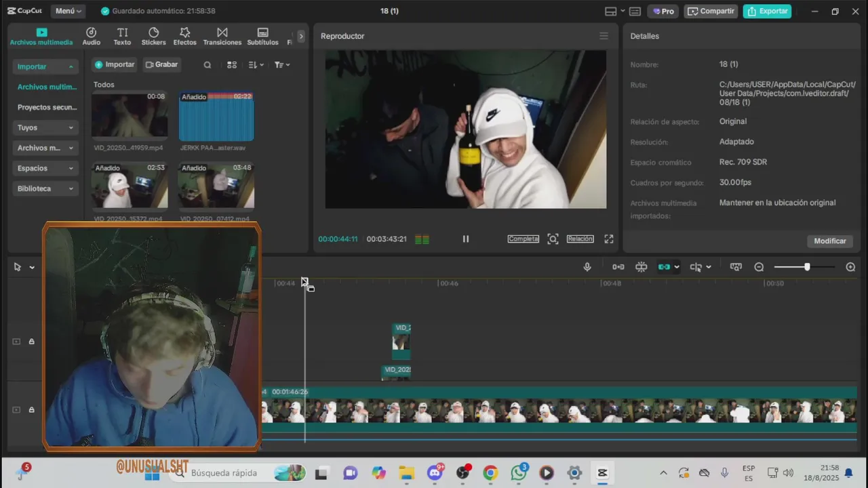Select the 02:53 video thumbnail
The height and width of the screenshot is (488, 868).
pyautogui.click(x=130, y=185)
